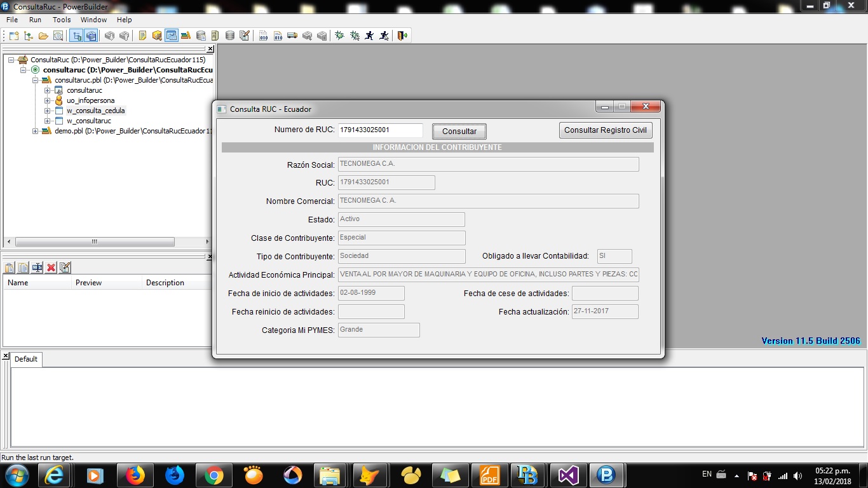Viewport: 868px width, 488px height.
Task: Click the Deploy Workspace truck icon
Action: click(292, 36)
